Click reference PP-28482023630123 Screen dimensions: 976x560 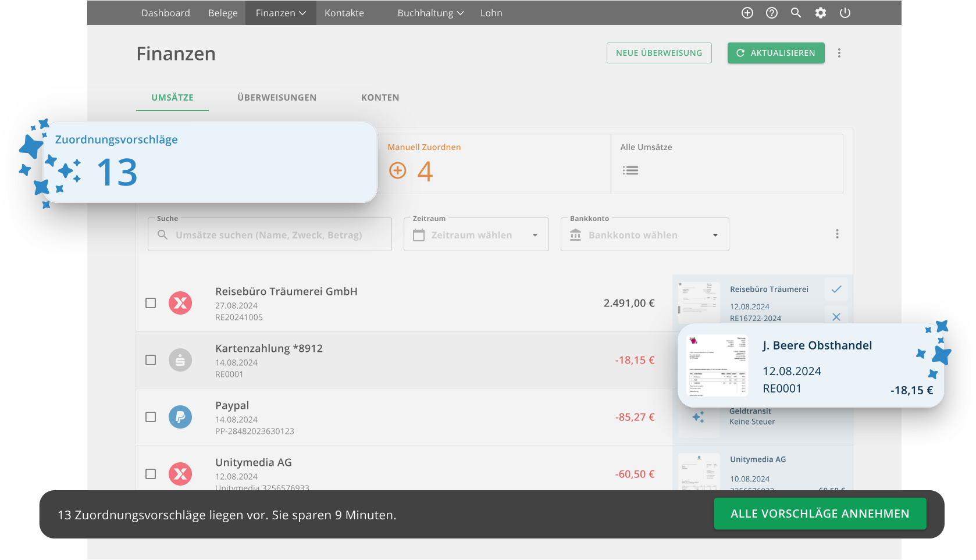coord(255,431)
